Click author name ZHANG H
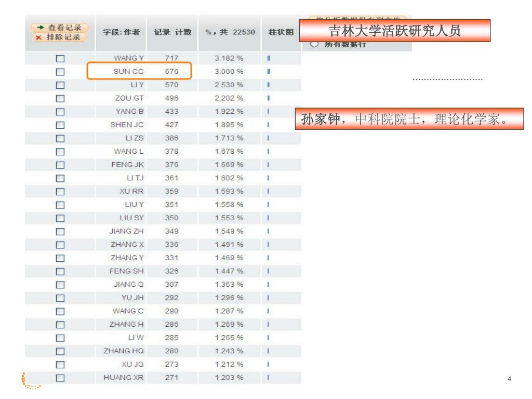The height and width of the screenshot is (399, 532). (x=127, y=324)
